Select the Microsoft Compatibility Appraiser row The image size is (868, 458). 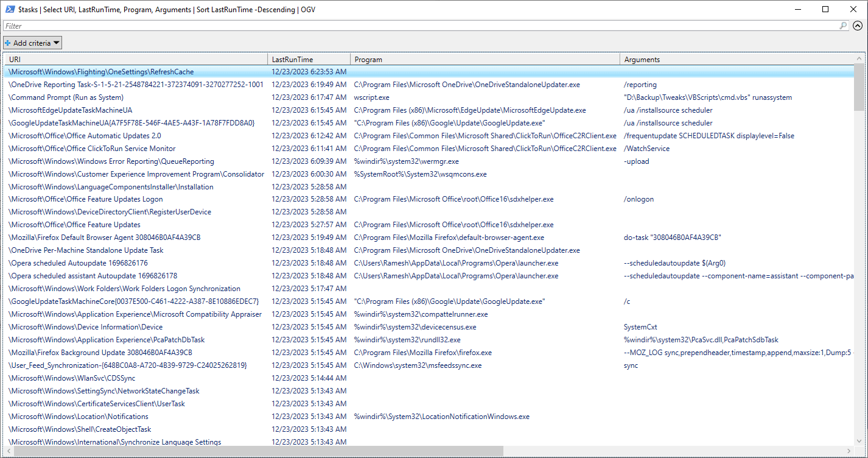coord(429,314)
